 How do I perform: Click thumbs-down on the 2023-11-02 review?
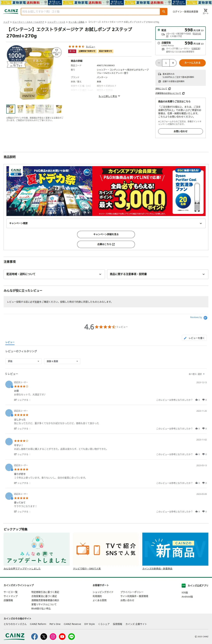pos(203,454)
